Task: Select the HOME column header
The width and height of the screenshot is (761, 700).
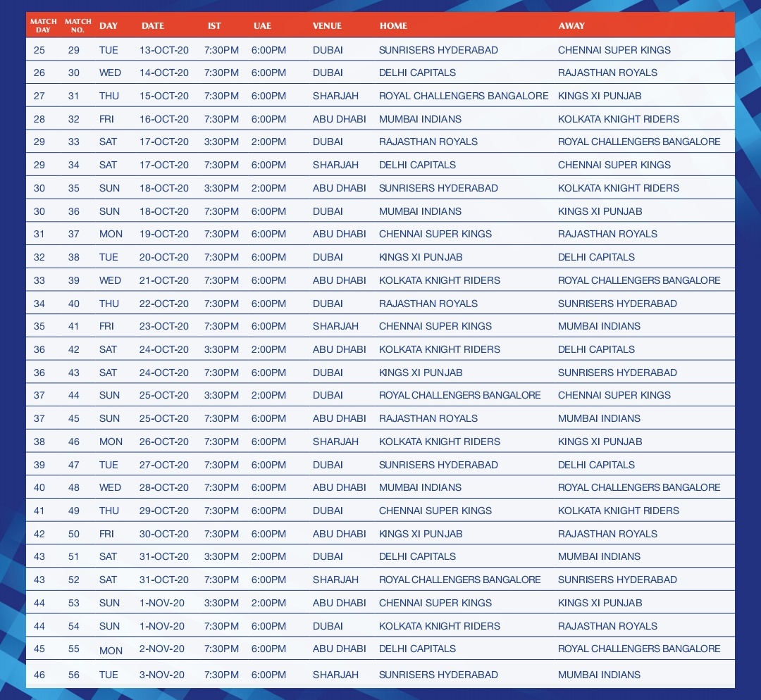Action: (x=393, y=26)
